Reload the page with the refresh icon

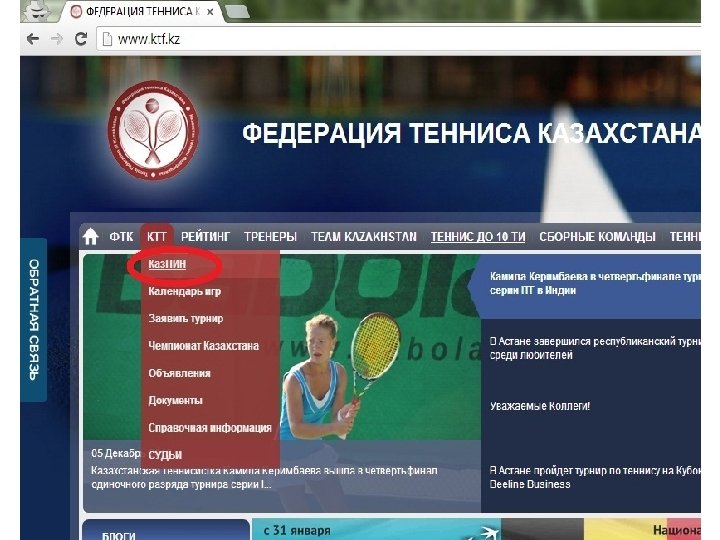click(81, 39)
